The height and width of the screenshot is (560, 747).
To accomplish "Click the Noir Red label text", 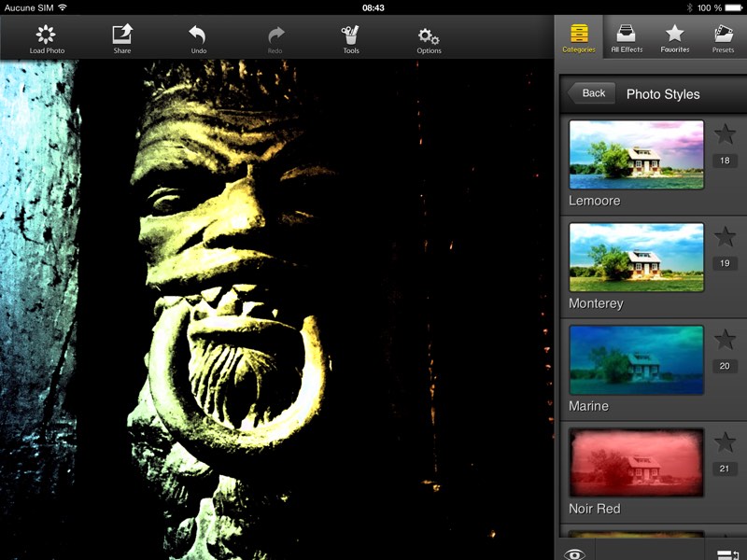I will [595, 509].
